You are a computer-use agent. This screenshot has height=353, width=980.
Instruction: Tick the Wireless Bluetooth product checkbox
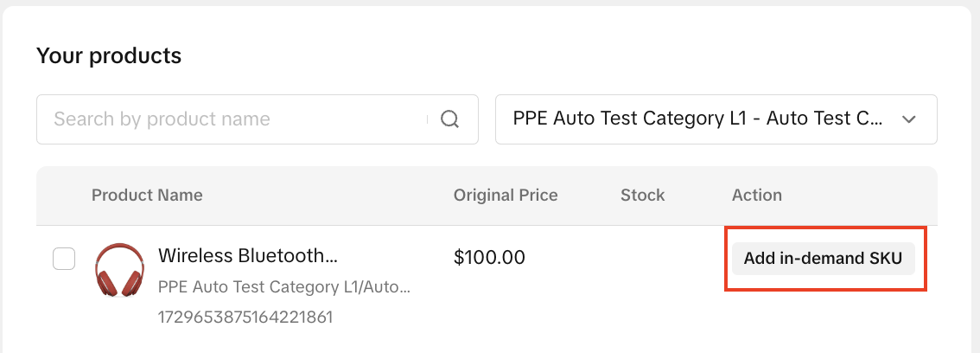tap(64, 259)
